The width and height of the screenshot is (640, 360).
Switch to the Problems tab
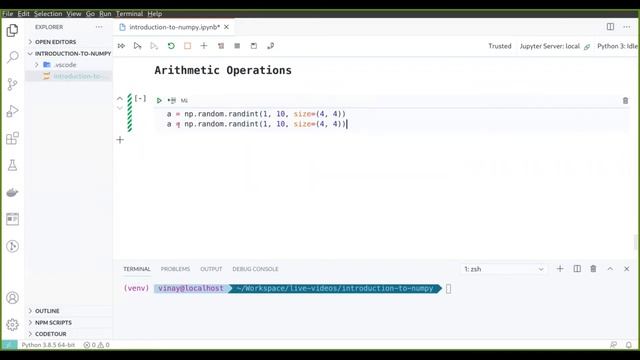[x=175, y=269]
